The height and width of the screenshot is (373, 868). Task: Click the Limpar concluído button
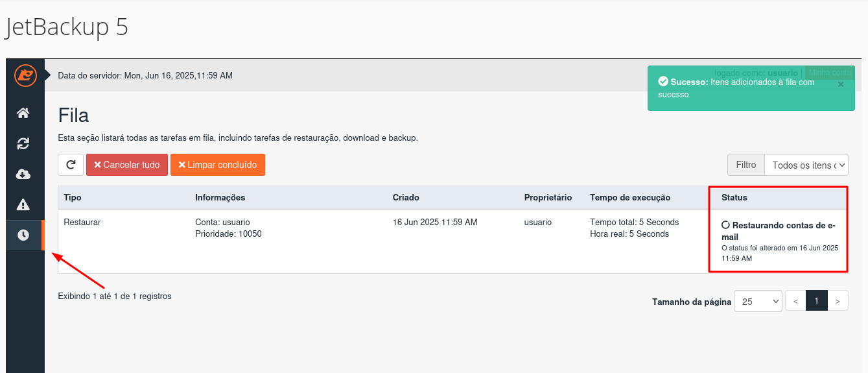click(x=218, y=165)
